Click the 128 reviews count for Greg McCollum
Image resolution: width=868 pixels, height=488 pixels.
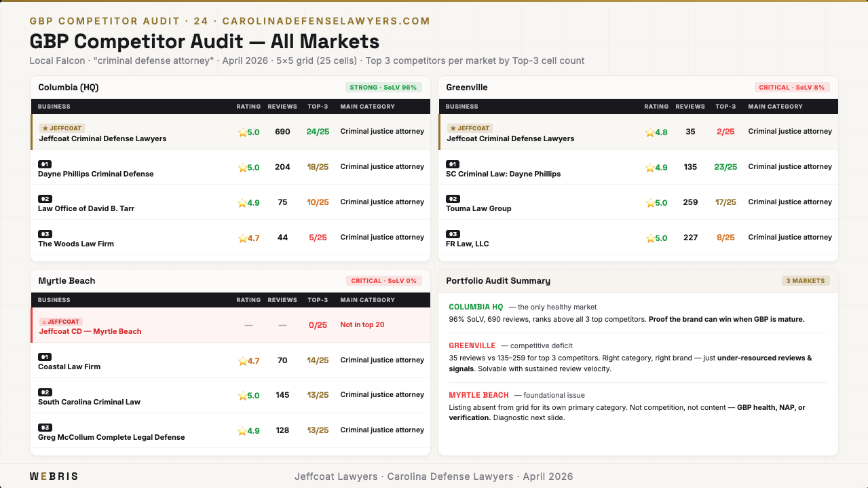pyautogui.click(x=282, y=430)
